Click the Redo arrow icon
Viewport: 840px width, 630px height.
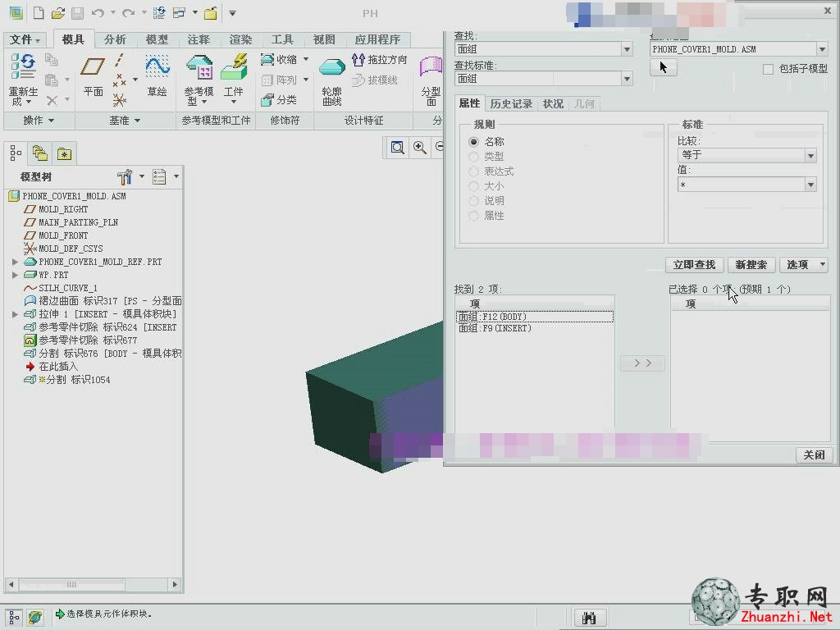click(x=128, y=13)
